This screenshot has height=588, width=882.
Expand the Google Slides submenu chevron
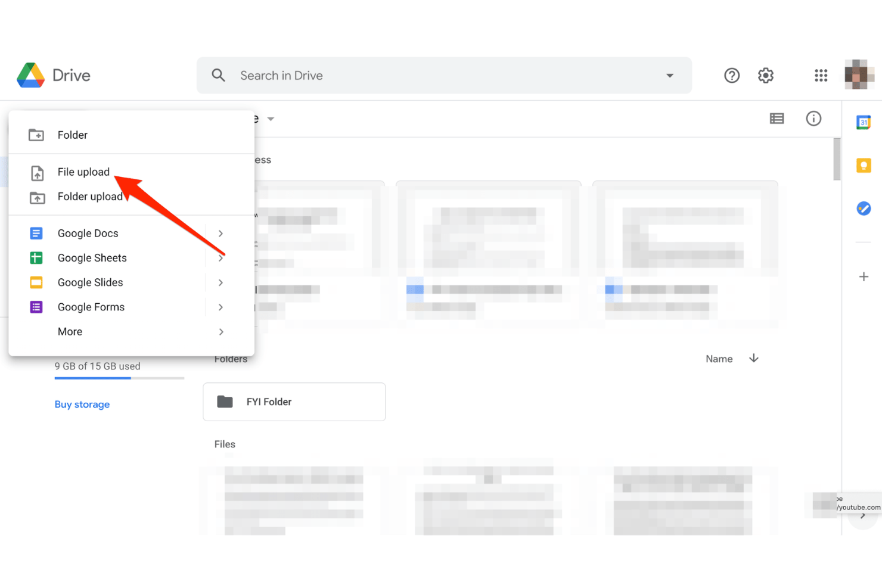click(x=220, y=282)
